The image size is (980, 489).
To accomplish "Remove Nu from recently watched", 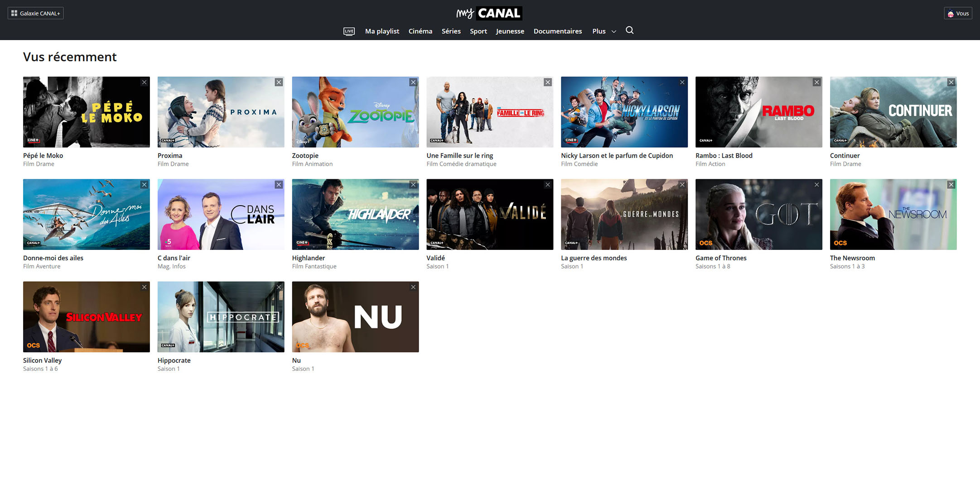I will click(413, 287).
